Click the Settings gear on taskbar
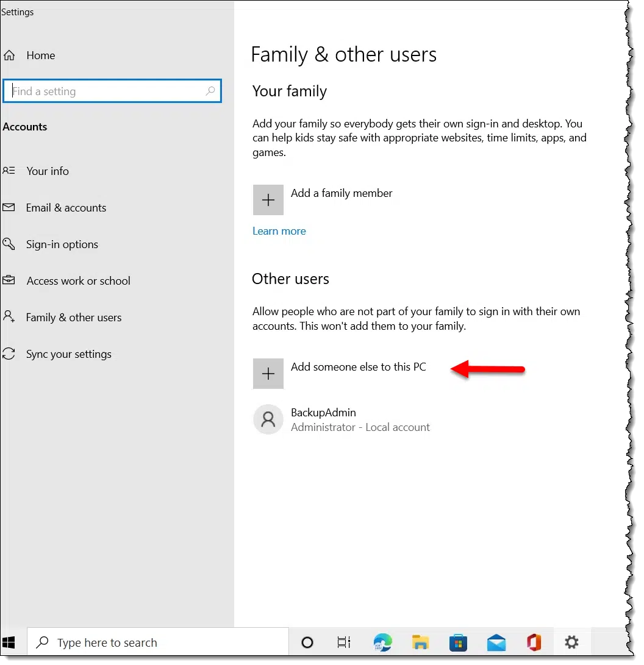The image size is (644, 665). tap(571, 642)
